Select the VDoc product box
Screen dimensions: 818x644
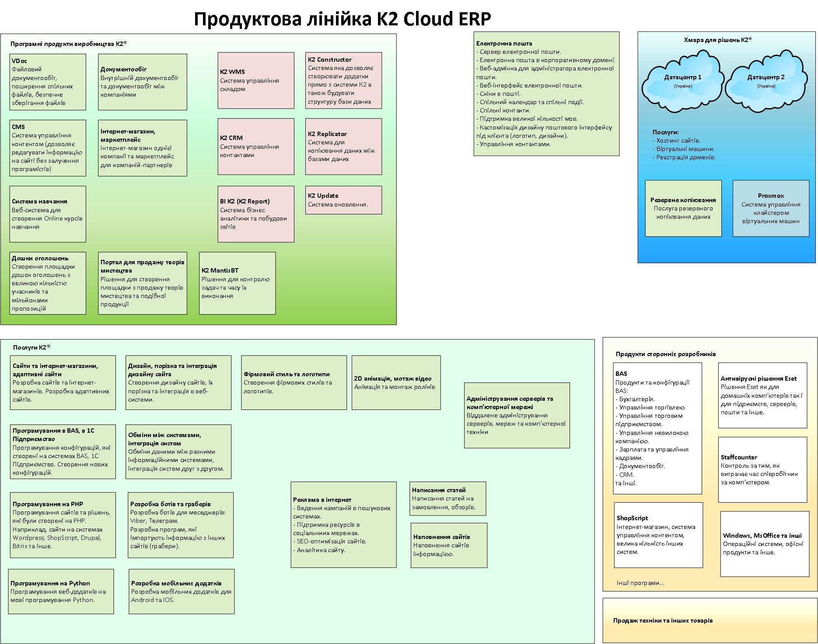[48, 82]
